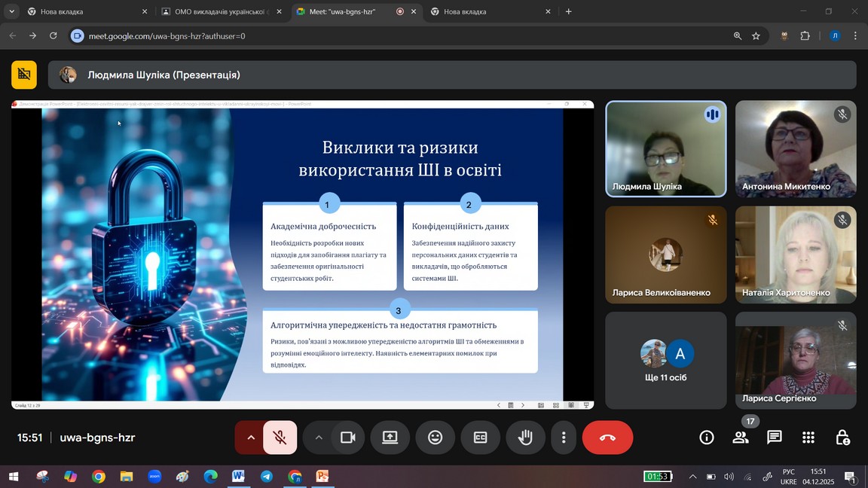
Task: Open meeting details info icon
Action: pos(706,438)
